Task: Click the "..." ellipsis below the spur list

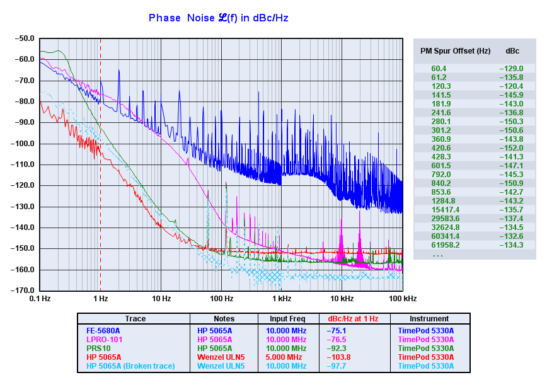Action: point(437,256)
